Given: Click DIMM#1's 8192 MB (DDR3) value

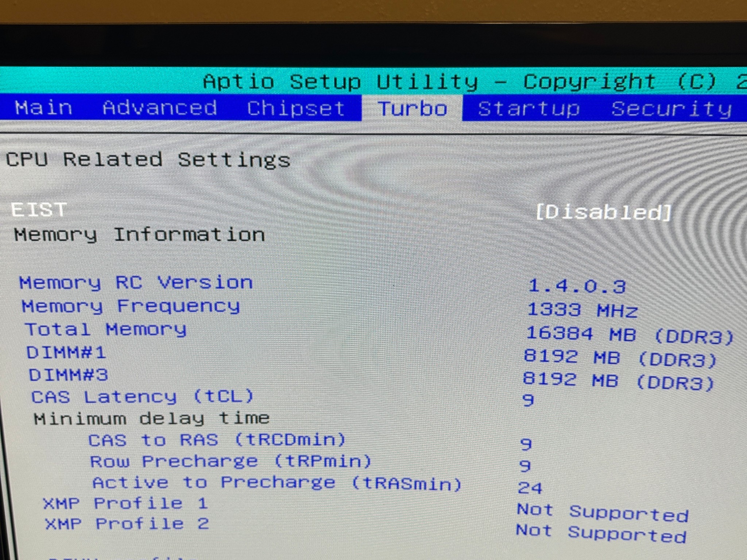Looking at the screenshot, I should (620, 358).
